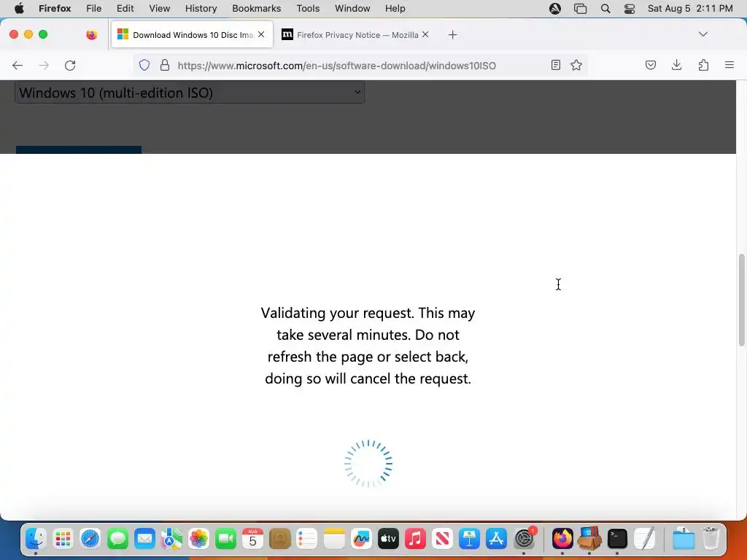Select the Download Windows 10 Disc Image tab
This screenshot has width=747, height=560.
(x=192, y=35)
